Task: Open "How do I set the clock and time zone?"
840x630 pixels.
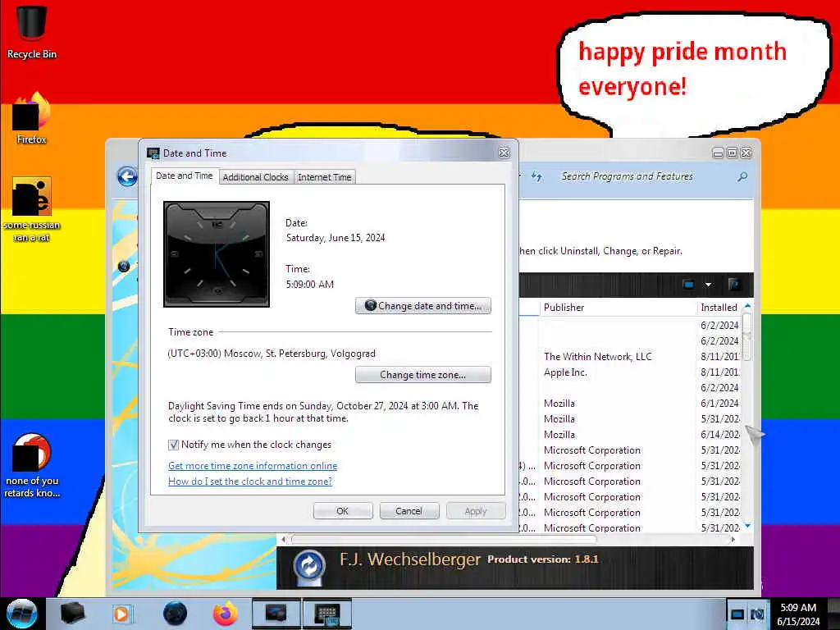Action: pos(250,482)
